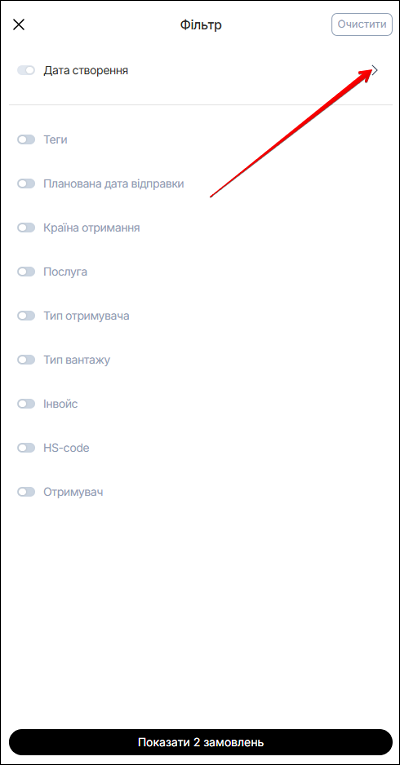Toggle the Послуга filter on
Image resolution: width=400 pixels, height=765 pixels.
26,272
